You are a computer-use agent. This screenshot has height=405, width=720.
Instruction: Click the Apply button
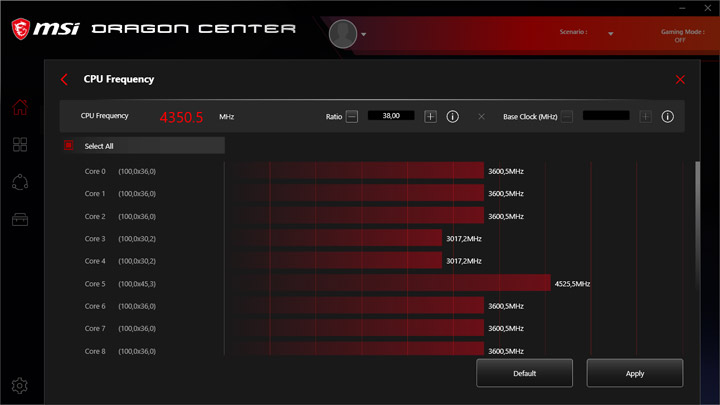pos(635,373)
